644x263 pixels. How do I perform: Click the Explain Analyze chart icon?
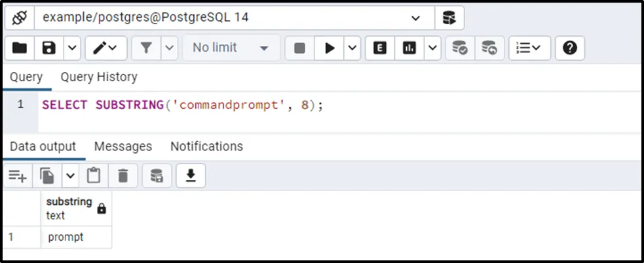(410, 48)
